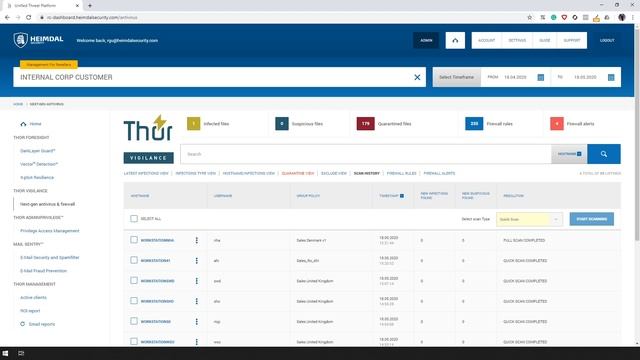The width and height of the screenshot is (640, 360).
Task: Open Privilege Access Management in sidebar
Action: [50, 231]
